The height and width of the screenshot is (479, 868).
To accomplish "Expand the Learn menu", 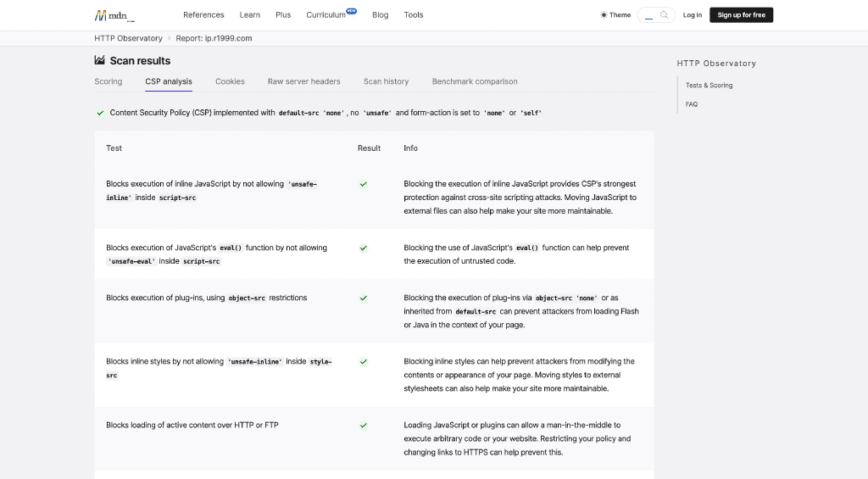I will 250,15.
